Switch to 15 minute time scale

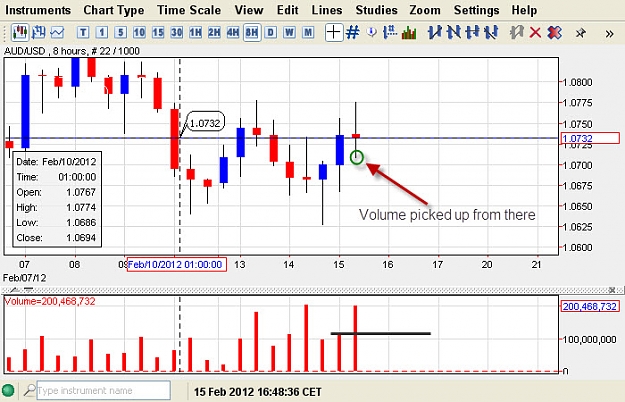tap(158, 32)
